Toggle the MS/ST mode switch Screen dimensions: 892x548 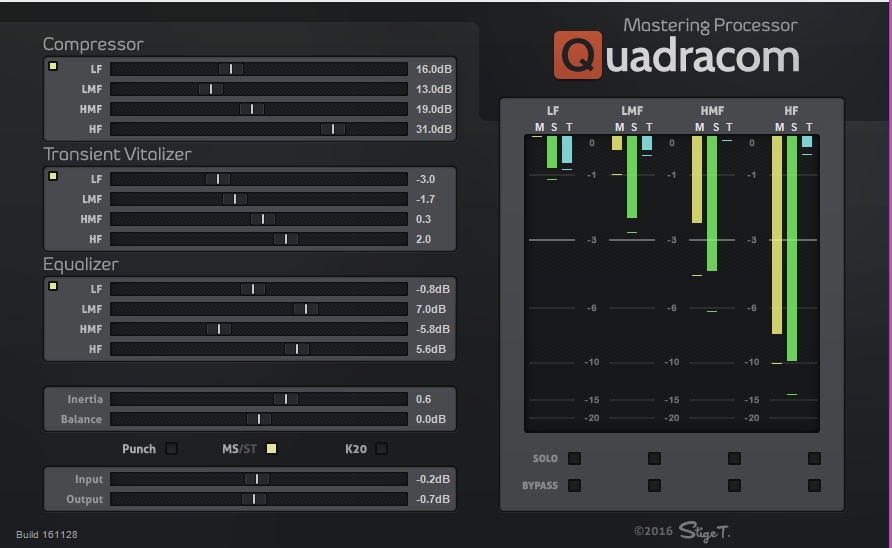pyautogui.click(x=271, y=448)
